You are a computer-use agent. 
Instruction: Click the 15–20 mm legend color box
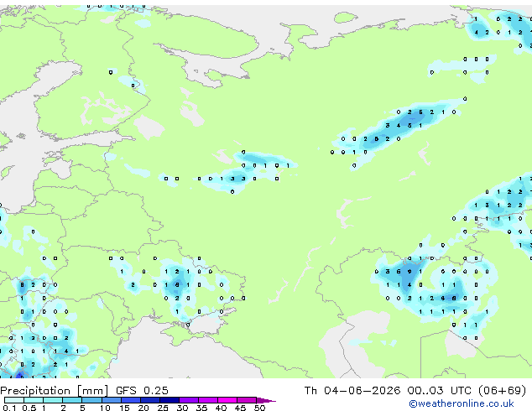click(130, 400)
